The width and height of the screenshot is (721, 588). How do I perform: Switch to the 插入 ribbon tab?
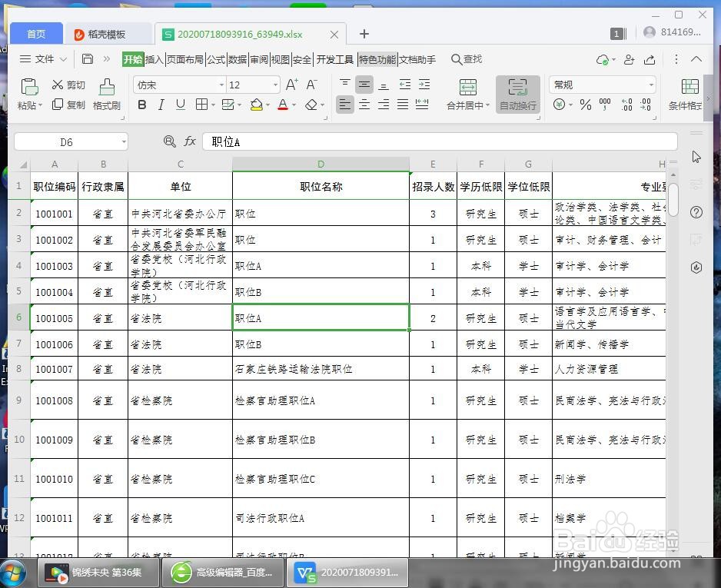tap(154, 58)
